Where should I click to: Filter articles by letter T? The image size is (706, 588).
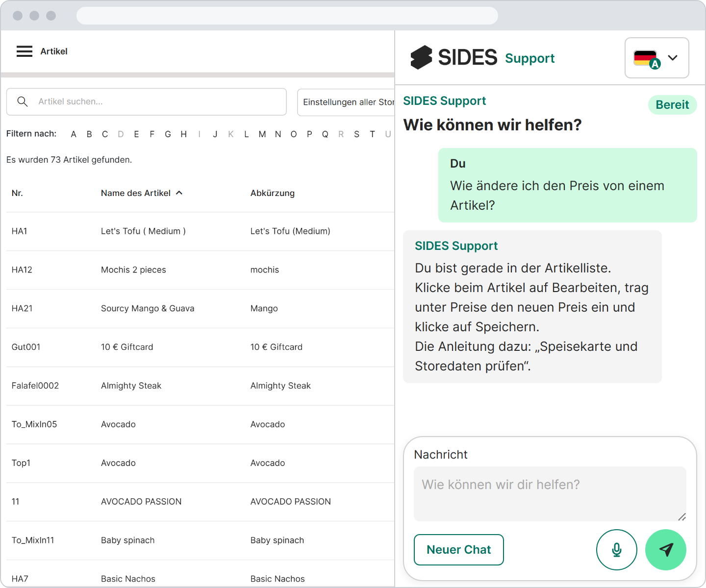click(x=373, y=134)
